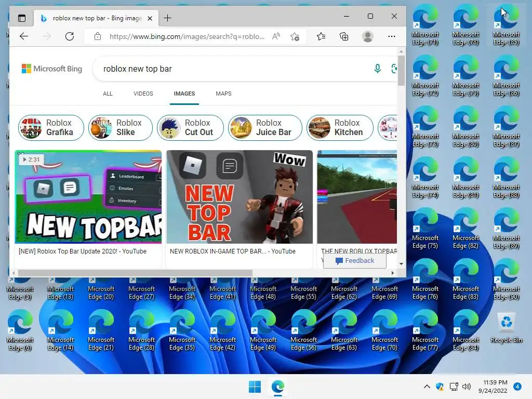
Task: Select Microsoft Edge (76) desktop shortcut
Action: (425, 279)
